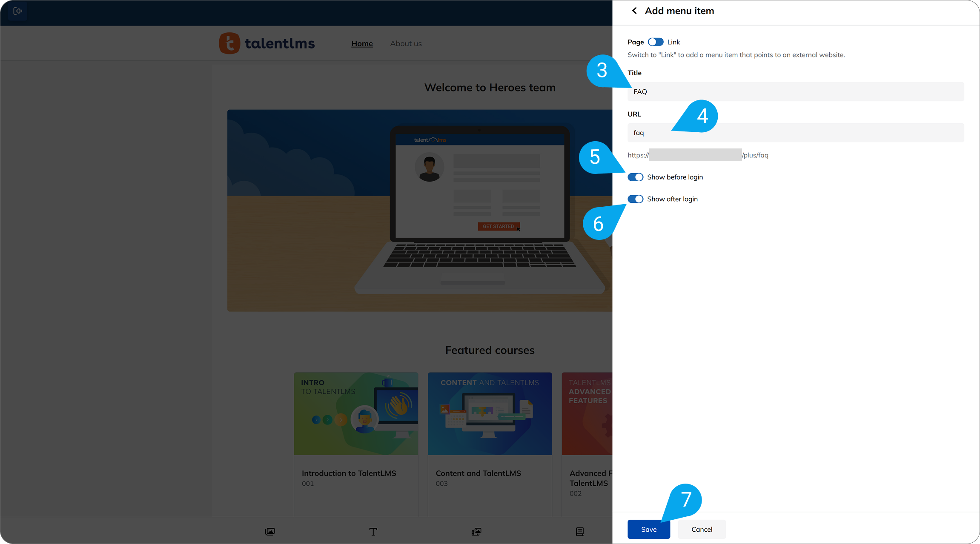Open the Home navigation menu entry
980x544 pixels.
362,43
